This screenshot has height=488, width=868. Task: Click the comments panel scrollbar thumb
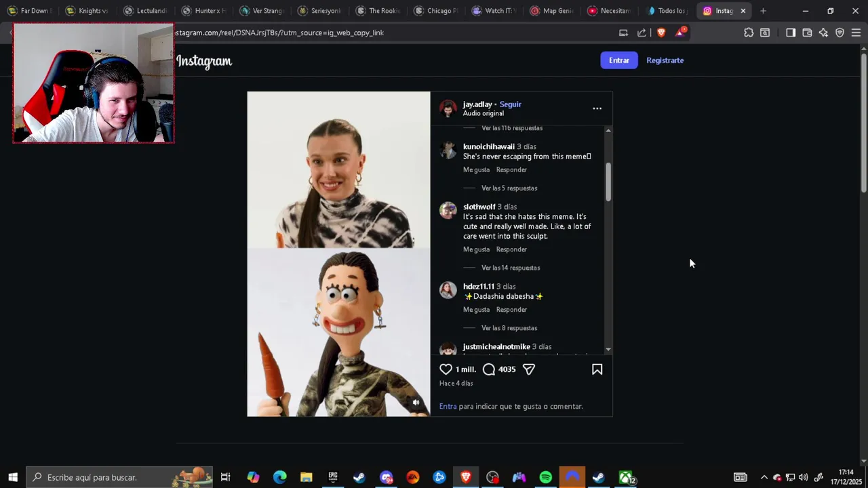pos(608,182)
